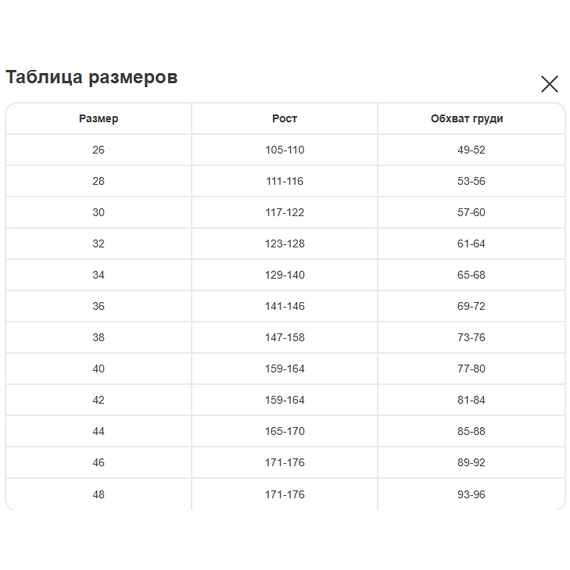Click chest value 93-96

[471, 494]
